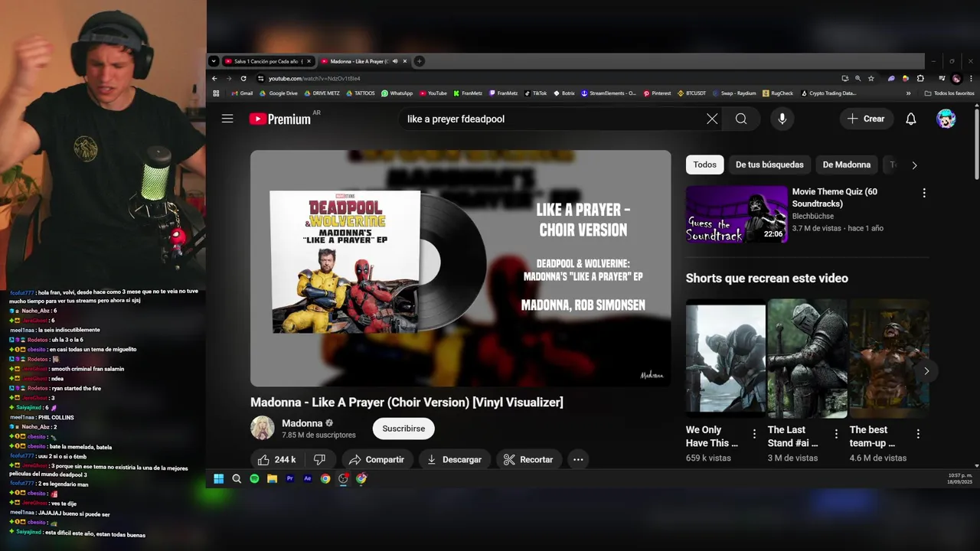
Task: Open Madonna channel avatar
Action: coord(263,428)
